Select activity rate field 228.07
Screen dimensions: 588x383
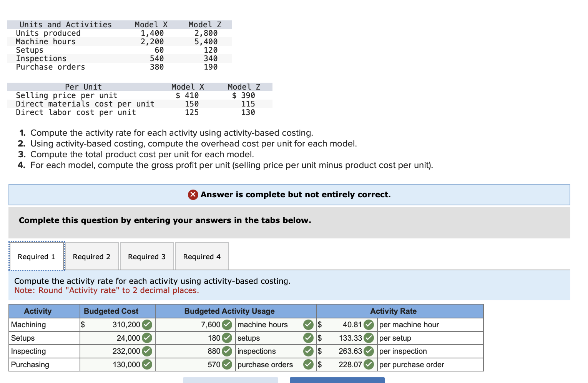point(347,365)
